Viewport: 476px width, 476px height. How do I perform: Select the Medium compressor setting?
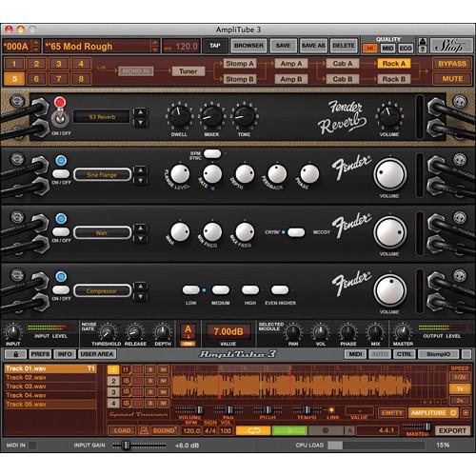click(x=221, y=289)
